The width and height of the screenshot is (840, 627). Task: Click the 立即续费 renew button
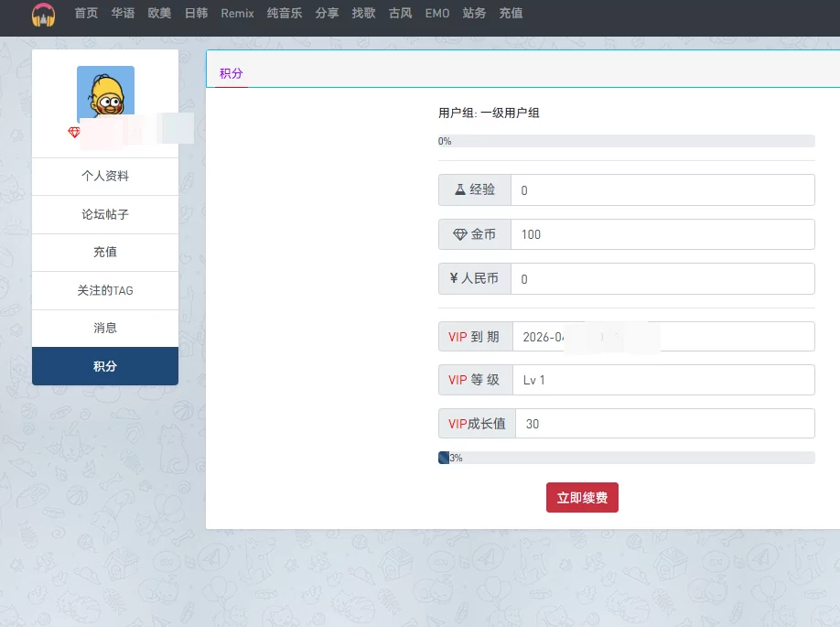coord(582,497)
